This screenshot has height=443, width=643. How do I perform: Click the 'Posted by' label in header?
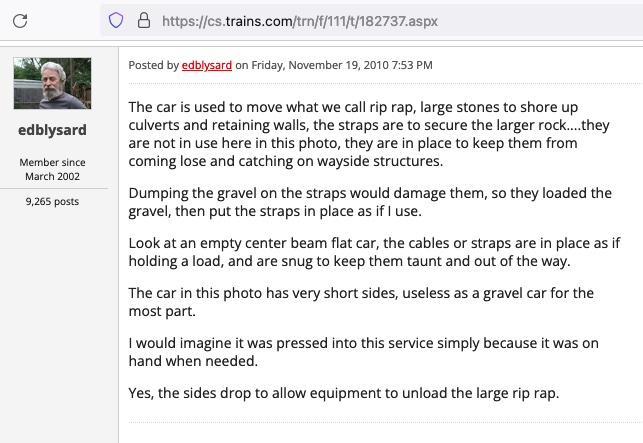tap(154, 65)
